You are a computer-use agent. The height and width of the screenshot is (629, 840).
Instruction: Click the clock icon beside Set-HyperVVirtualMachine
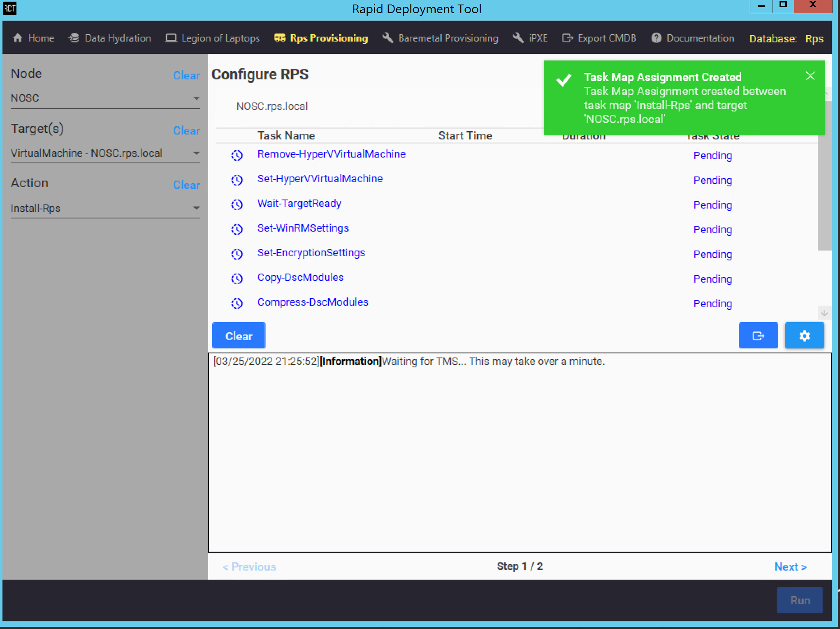point(237,180)
